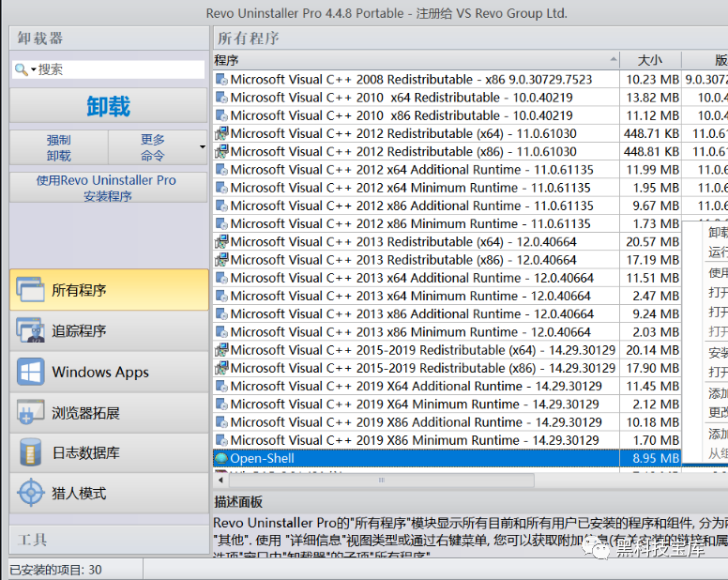This screenshot has height=580, width=728.
Task: Sort list by 大小 column header
Action: pos(649,60)
